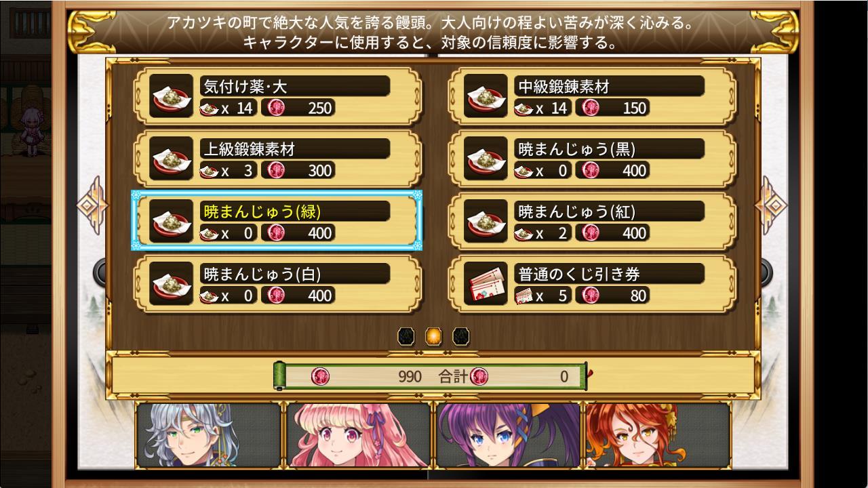Go to previous shop page with left arrow
Image resolution: width=868 pixels, height=488 pixels.
[x=92, y=205]
